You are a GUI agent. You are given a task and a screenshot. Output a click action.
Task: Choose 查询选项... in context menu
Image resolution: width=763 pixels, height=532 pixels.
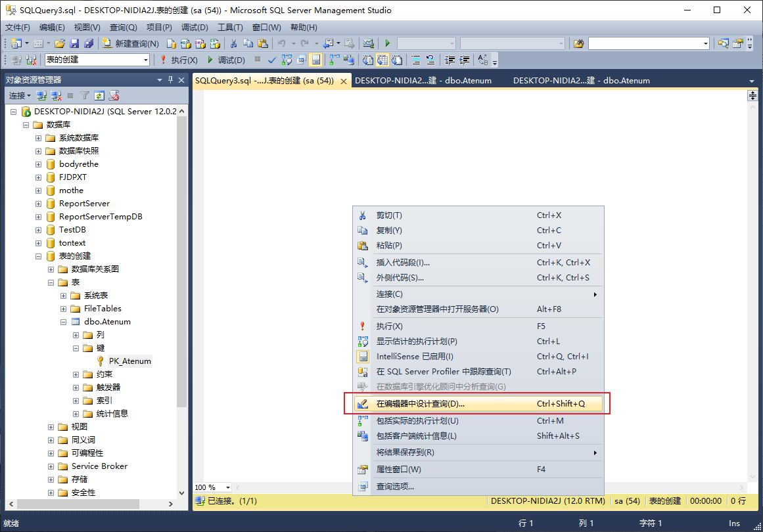[x=479, y=486]
